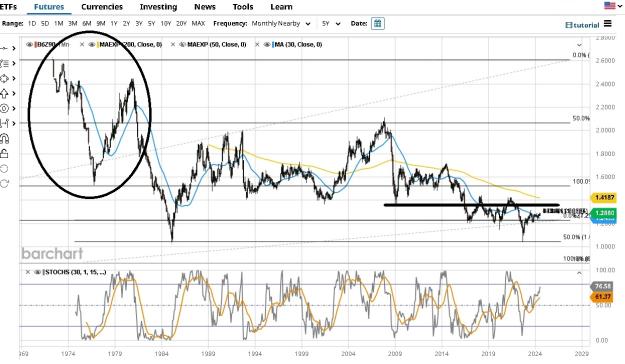The width and height of the screenshot is (625, 364).
Task: Click the undo arrow icon
Action: tap(4, 169)
